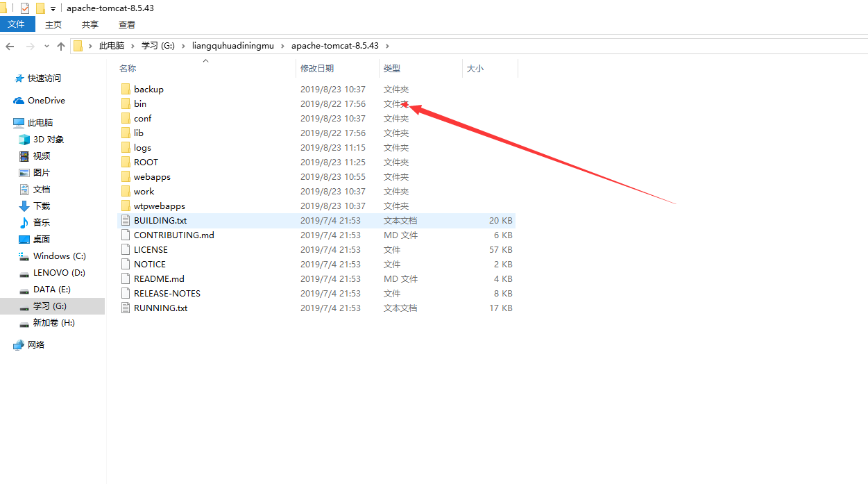Click the bin folder icon
Image resolution: width=868 pixels, height=484 pixels.
pyautogui.click(x=126, y=103)
